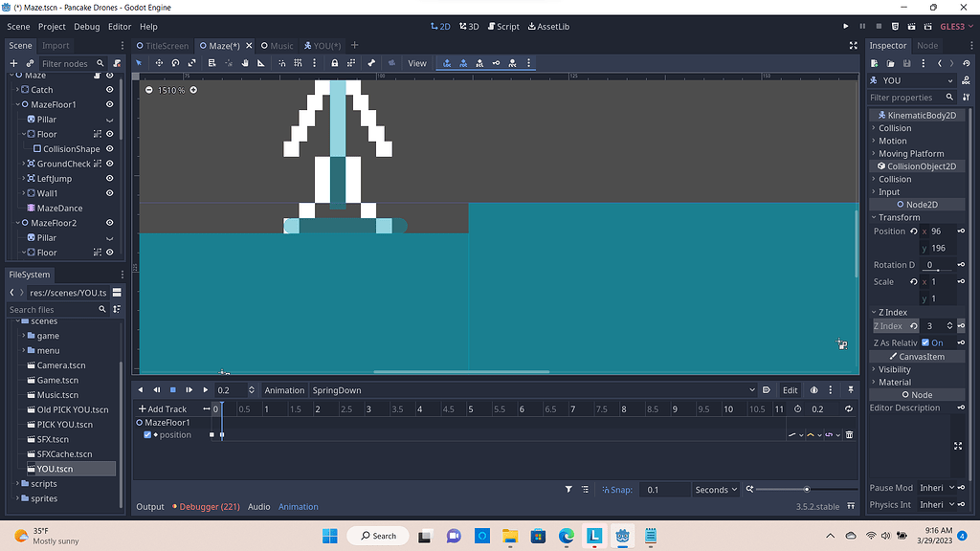
Task: Click the Add Track button
Action: tap(165, 408)
